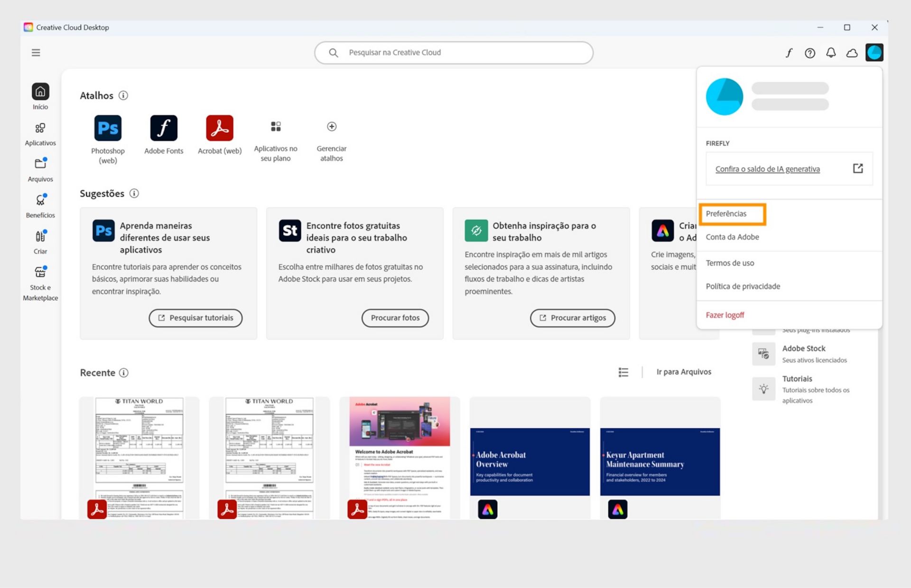Open Arquivos in the sidebar
This screenshot has height=588, width=911.
pos(40,170)
